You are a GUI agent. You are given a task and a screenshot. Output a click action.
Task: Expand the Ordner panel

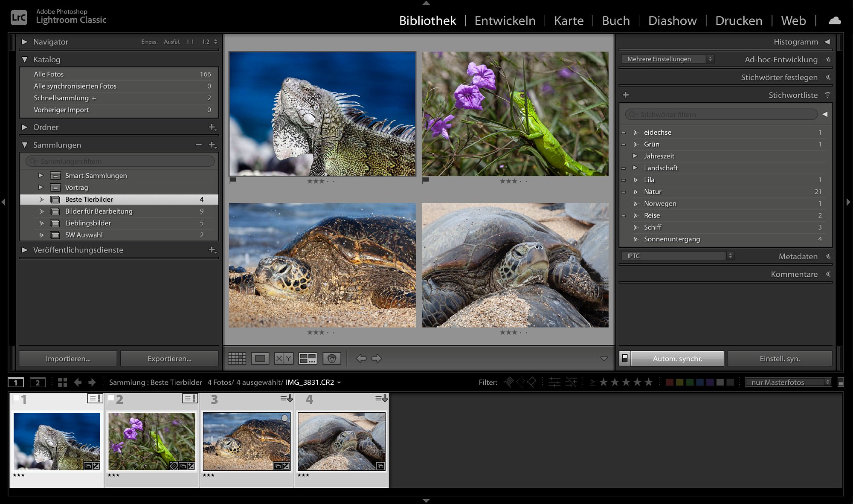(x=25, y=127)
